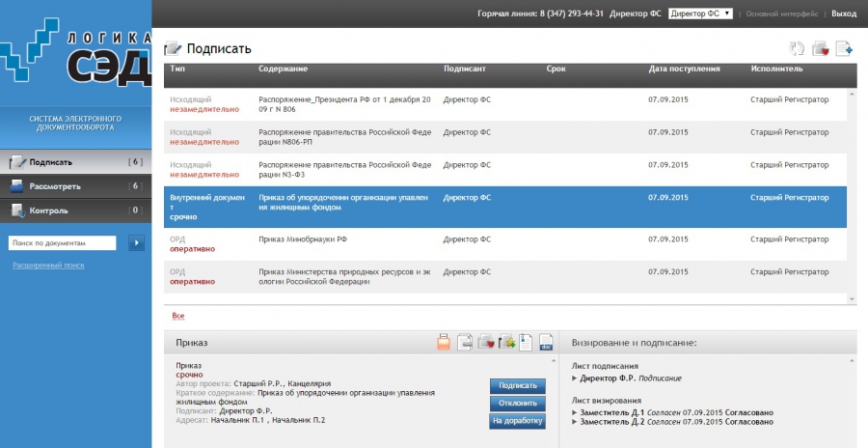868x448 pixels.
Task: Select the Приказ Минобрнауки РФ row
Action: (505, 244)
